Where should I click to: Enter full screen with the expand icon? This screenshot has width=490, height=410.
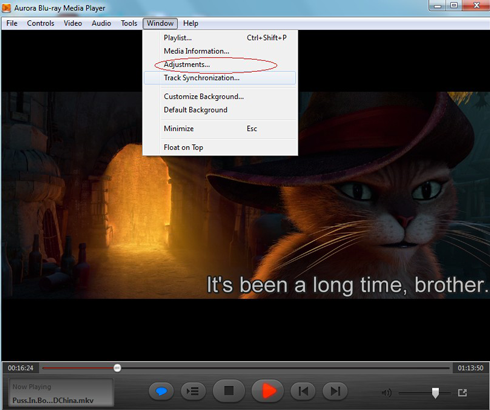tap(462, 393)
